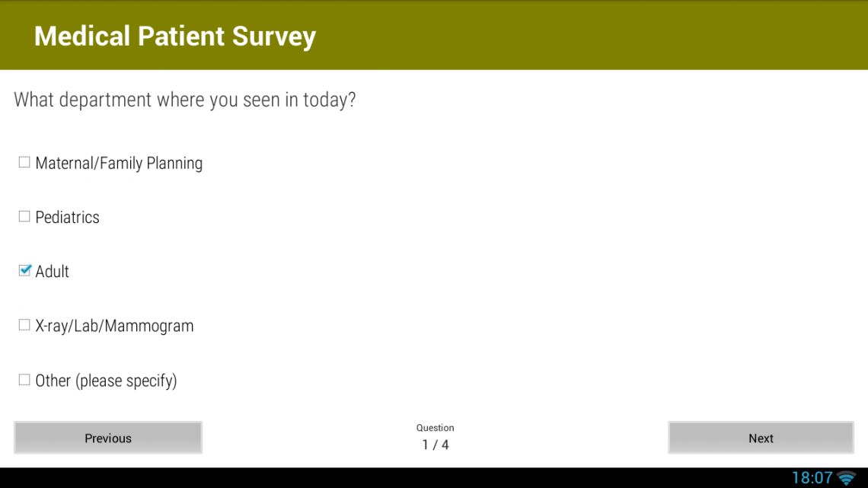Click the X-ray/Lab/Mammogram label text
Screen dimensions: 868x488
point(114,326)
